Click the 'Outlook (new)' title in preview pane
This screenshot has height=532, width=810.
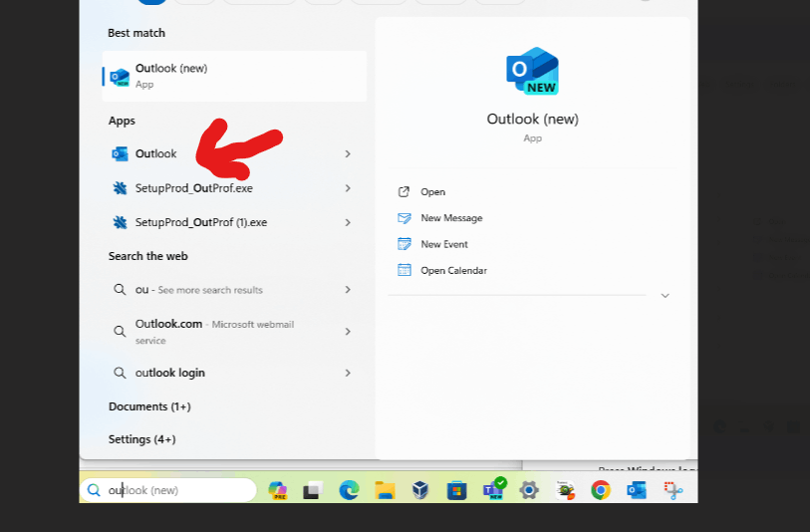point(533,120)
